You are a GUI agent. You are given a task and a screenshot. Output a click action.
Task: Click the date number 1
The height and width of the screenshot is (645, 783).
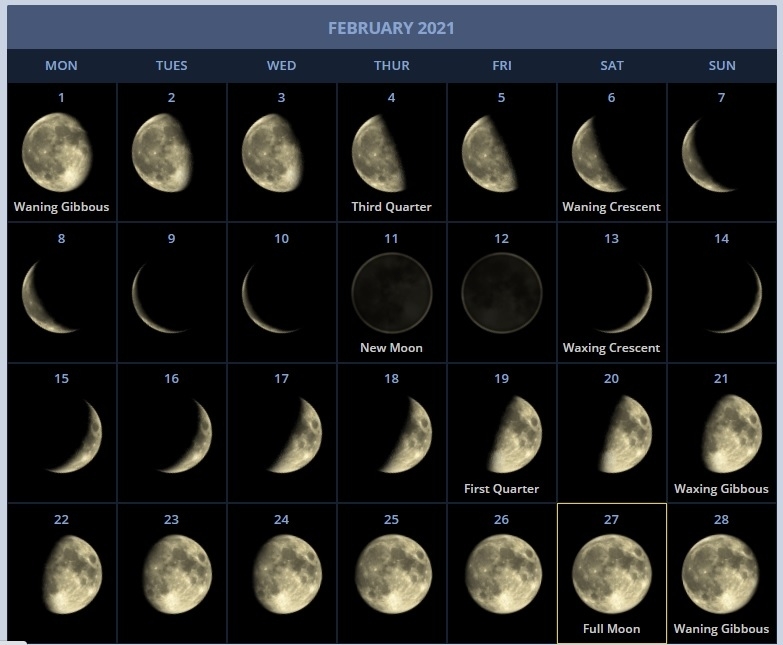tap(61, 98)
